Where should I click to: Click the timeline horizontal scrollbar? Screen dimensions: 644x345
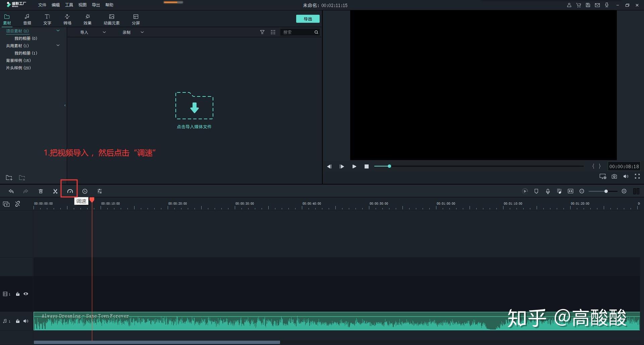pos(157,342)
